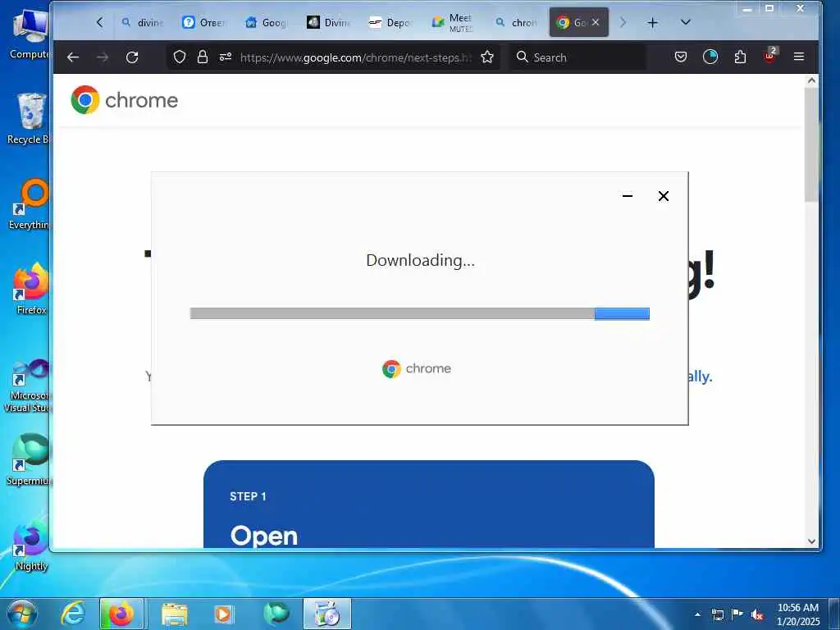The height and width of the screenshot is (630, 840).
Task: Open tracking protection shield icon
Action: point(180,57)
